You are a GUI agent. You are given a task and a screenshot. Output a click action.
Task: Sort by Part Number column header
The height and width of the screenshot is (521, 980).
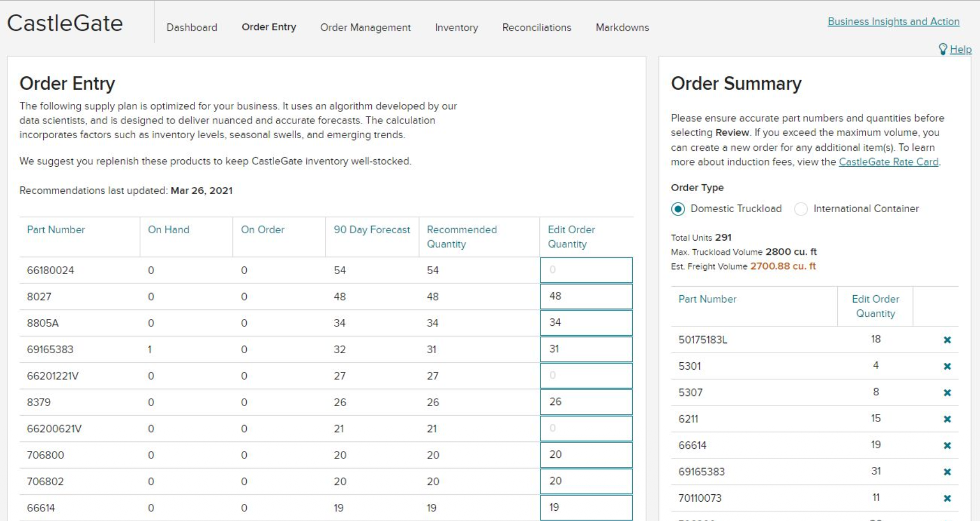pyautogui.click(x=56, y=230)
